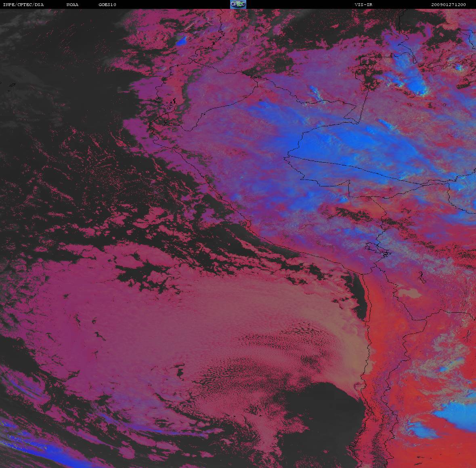The width and height of the screenshot is (476, 468).
Task: Click the 200901271200 timestamp
Action: pyautogui.click(x=448, y=5)
